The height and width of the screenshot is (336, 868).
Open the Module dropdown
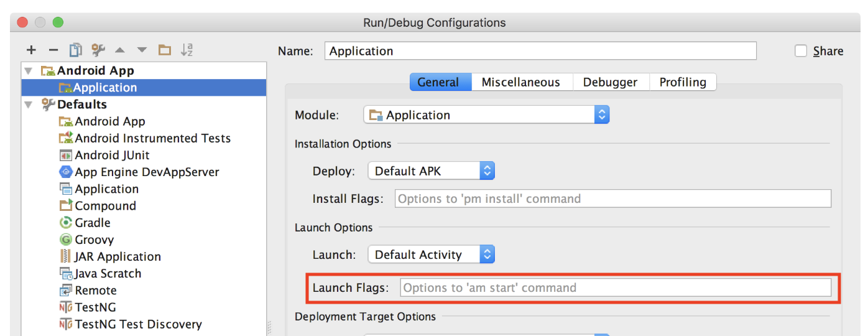[x=486, y=115]
